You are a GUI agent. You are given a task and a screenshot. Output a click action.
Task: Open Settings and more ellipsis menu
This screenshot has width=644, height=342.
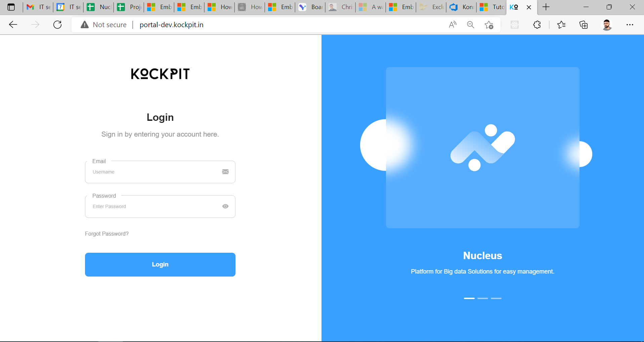[x=630, y=25]
